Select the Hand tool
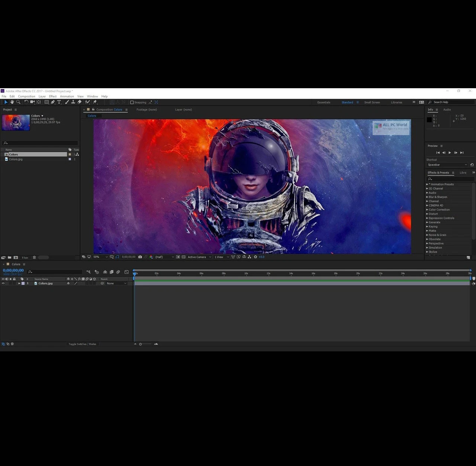 pyautogui.click(x=12, y=102)
